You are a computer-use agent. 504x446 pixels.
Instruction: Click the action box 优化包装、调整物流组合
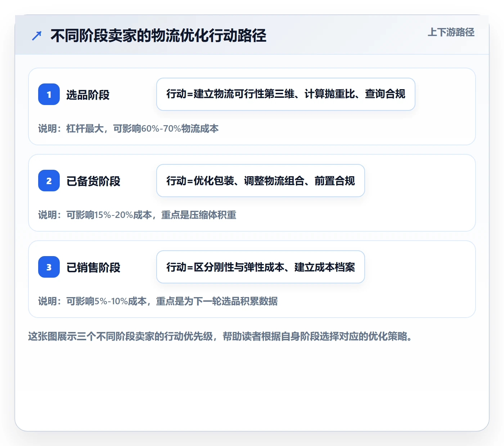click(x=261, y=181)
